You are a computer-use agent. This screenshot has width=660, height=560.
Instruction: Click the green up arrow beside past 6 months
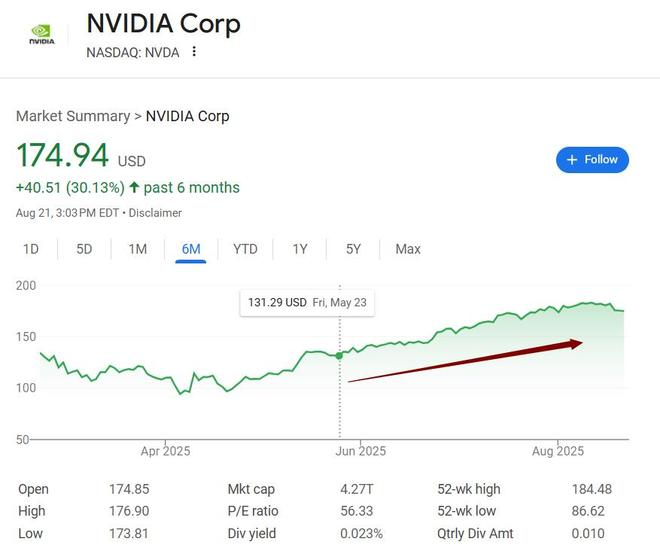(134, 187)
